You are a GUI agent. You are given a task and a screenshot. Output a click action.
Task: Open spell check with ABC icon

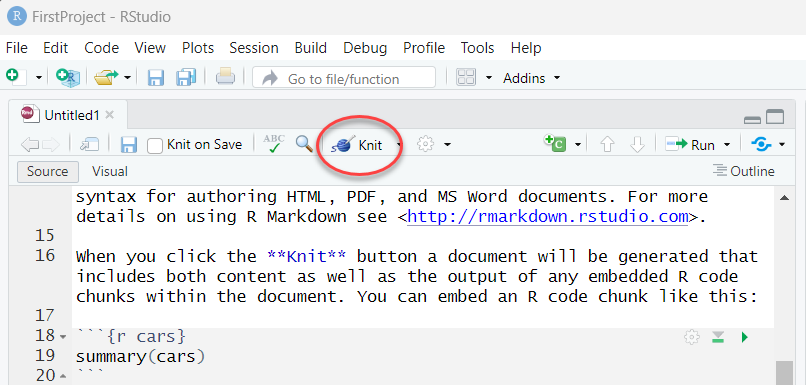273,144
